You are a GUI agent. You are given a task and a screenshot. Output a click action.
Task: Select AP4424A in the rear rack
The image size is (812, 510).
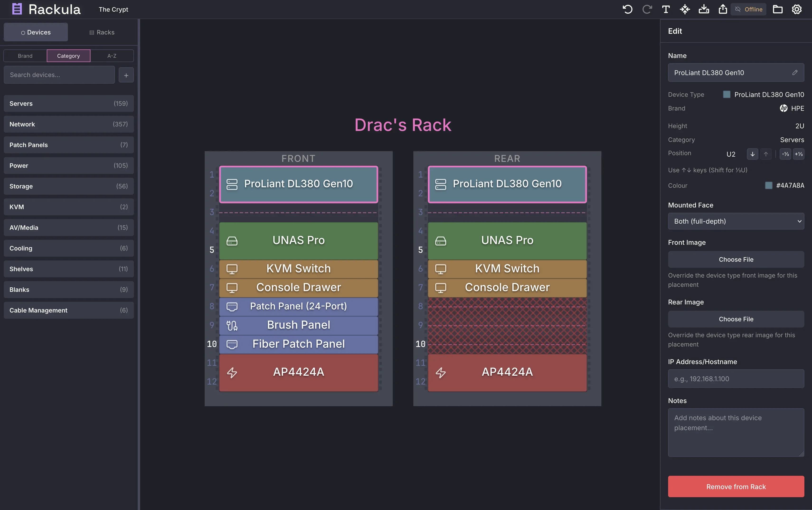pyautogui.click(x=507, y=373)
